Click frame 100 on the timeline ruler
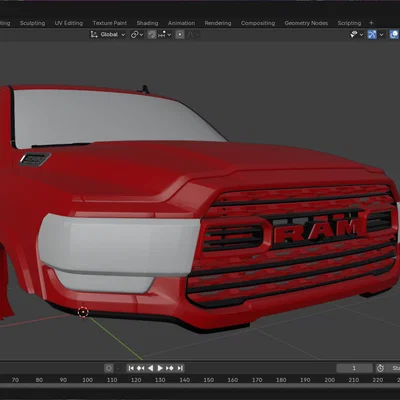This screenshot has height=400, width=400. tap(88, 380)
